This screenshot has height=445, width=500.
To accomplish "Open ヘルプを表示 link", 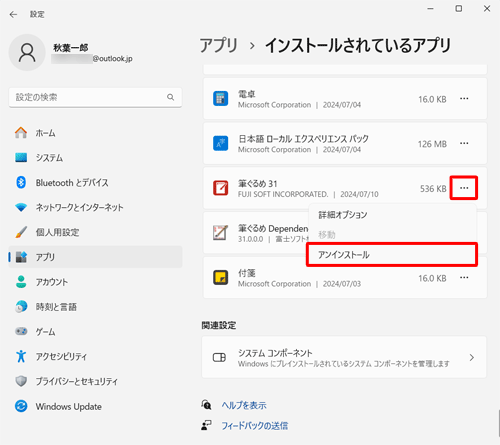I will (x=244, y=405).
